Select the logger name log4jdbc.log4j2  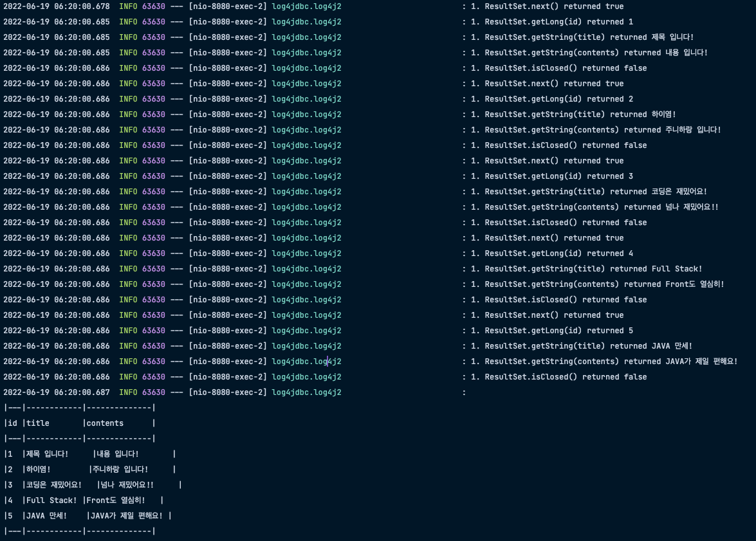[306, 6]
